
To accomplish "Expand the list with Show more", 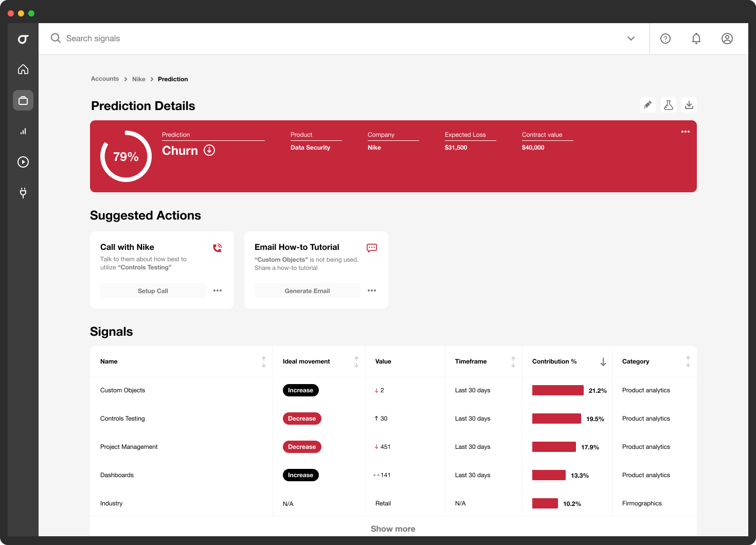I will point(393,529).
